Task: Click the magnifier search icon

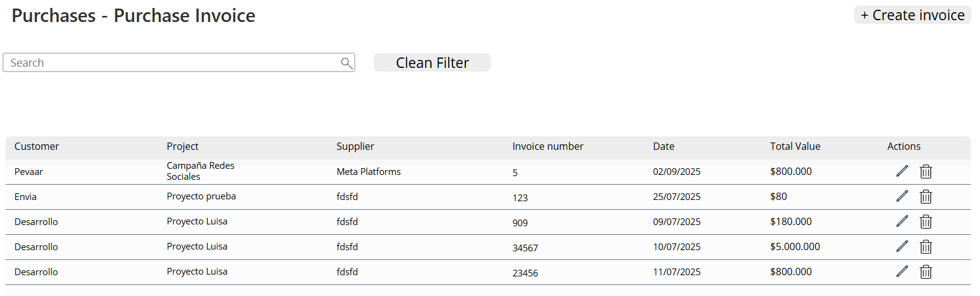Action: point(346,63)
